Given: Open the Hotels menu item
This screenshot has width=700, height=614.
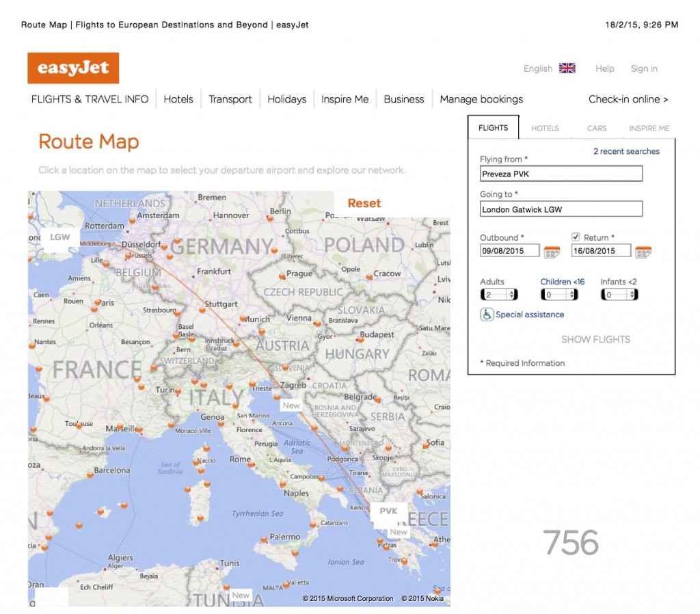Looking at the screenshot, I should pyautogui.click(x=178, y=99).
